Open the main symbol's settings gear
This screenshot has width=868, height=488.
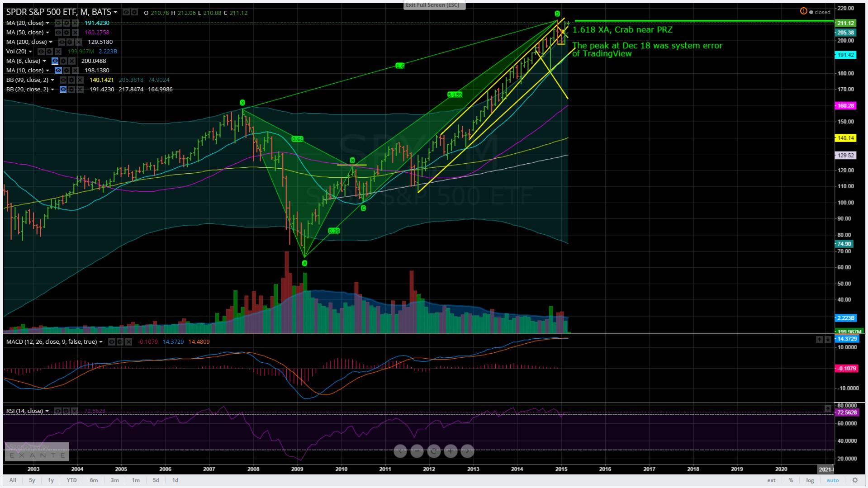tap(134, 12)
